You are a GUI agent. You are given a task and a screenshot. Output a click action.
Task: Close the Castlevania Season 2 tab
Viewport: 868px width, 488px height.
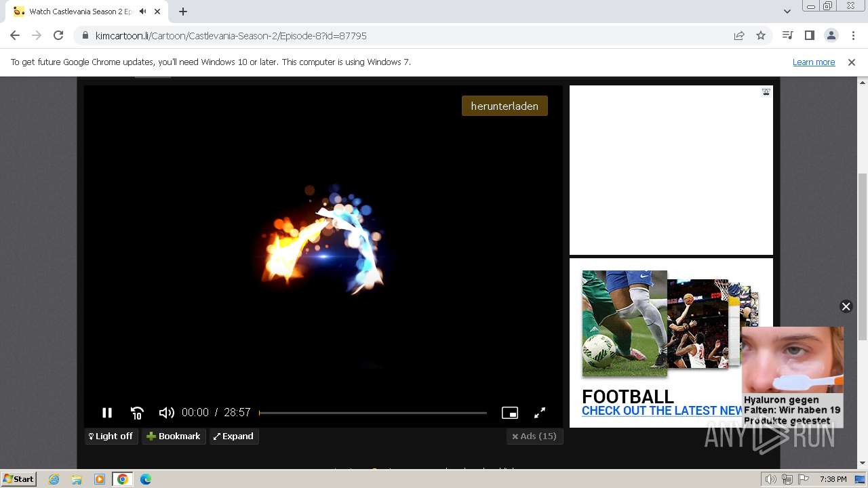point(157,12)
